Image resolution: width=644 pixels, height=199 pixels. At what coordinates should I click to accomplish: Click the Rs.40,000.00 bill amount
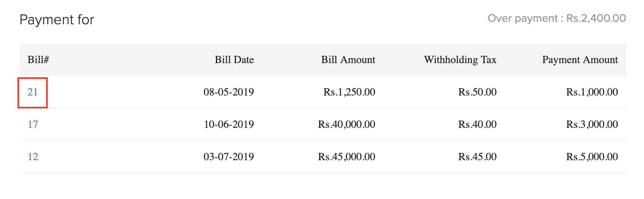[x=347, y=125]
